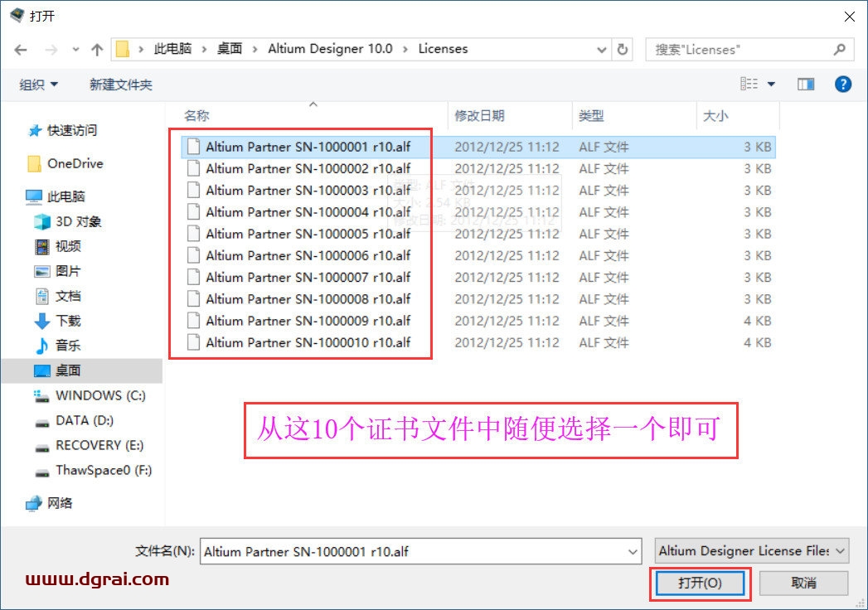Sort files by 大小 column
This screenshot has width=868, height=610.
pyautogui.click(x=715, y=116)
